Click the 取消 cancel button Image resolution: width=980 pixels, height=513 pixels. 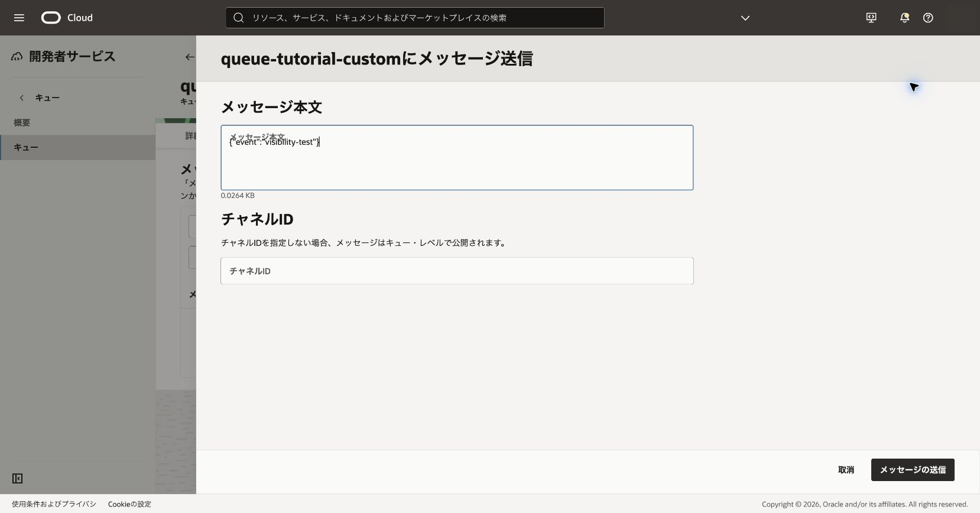(846, 470)
